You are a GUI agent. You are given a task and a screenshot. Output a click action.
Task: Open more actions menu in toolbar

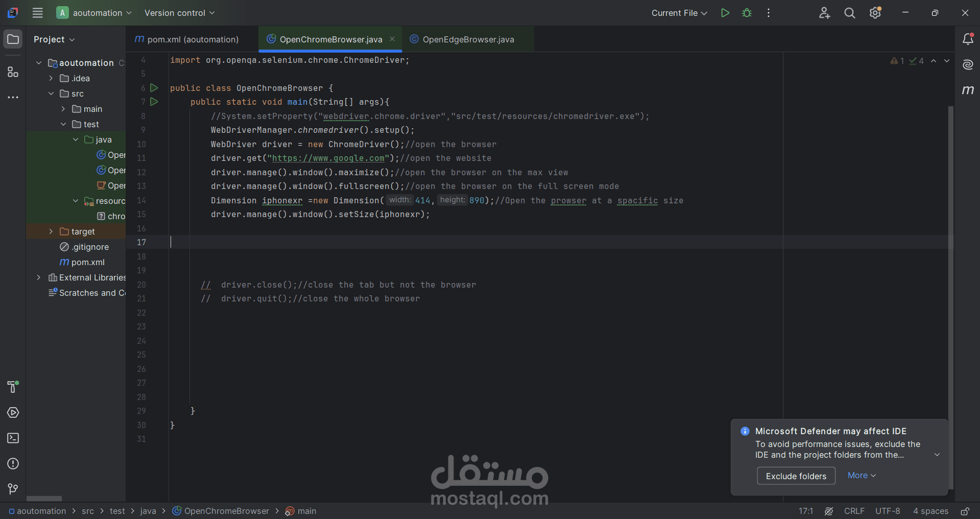click(x=769, y=13)
